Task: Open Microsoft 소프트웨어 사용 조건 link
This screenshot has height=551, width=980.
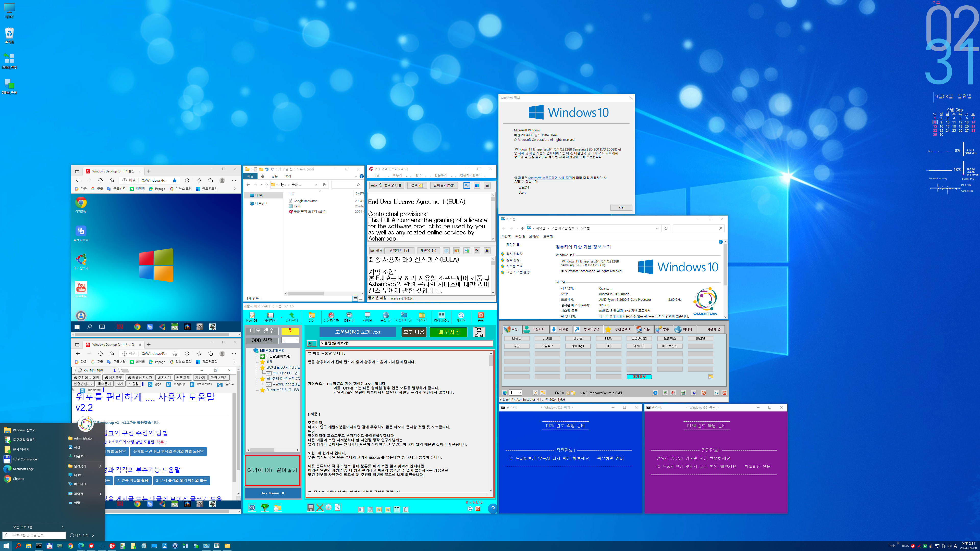Action: [x=550, y=178]
